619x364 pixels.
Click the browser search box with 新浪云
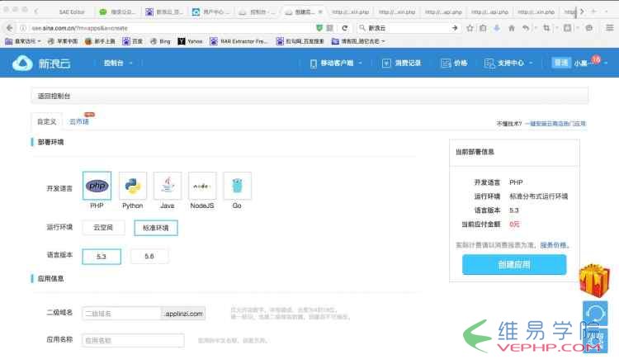(407, 28)
